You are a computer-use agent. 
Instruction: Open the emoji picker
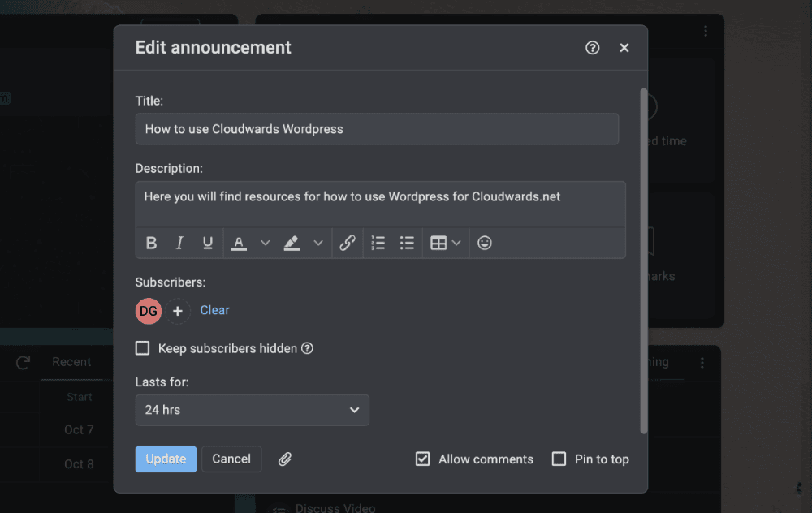(x=485, y=243)
